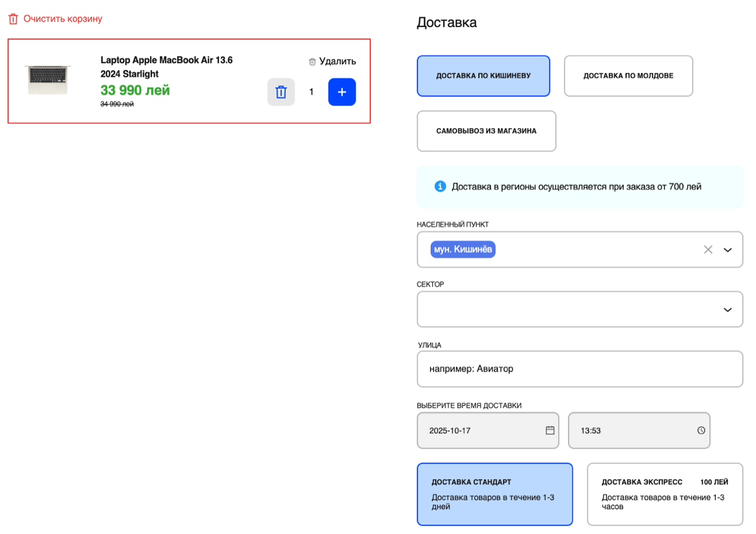
Task: Click the blue trash quantity button
Action: [x=281, y=92]
